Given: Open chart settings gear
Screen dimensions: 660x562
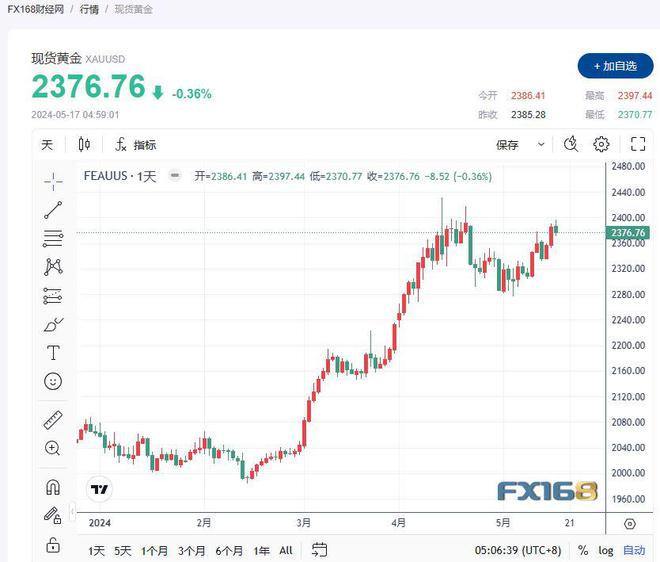Looking at the screenshot, I should 601,144.
